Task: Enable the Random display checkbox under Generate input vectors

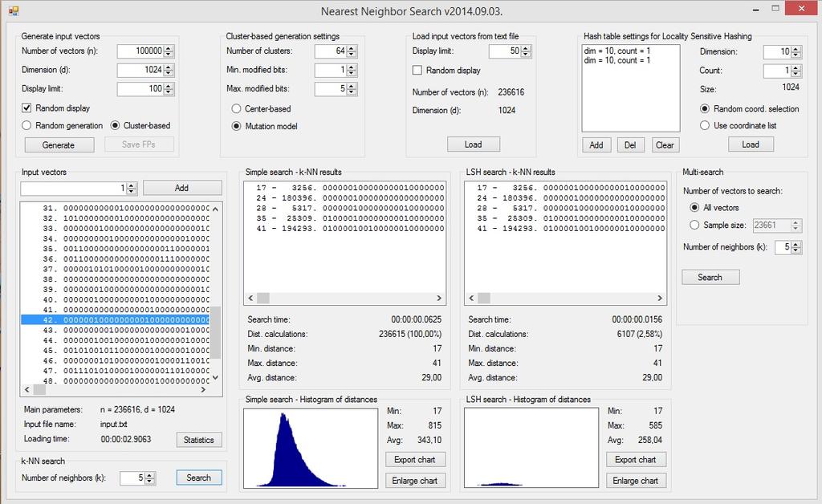Action: click(x=26, y=108)
